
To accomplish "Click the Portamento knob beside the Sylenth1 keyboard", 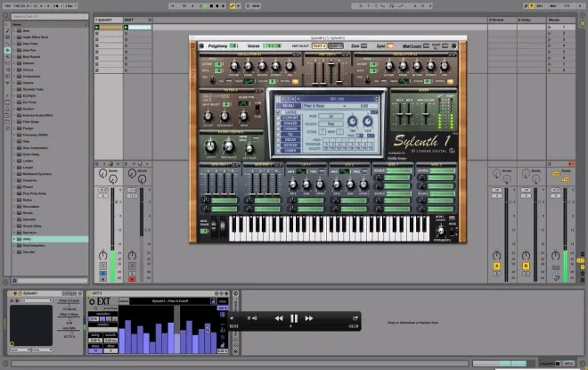I will [441, 231].
